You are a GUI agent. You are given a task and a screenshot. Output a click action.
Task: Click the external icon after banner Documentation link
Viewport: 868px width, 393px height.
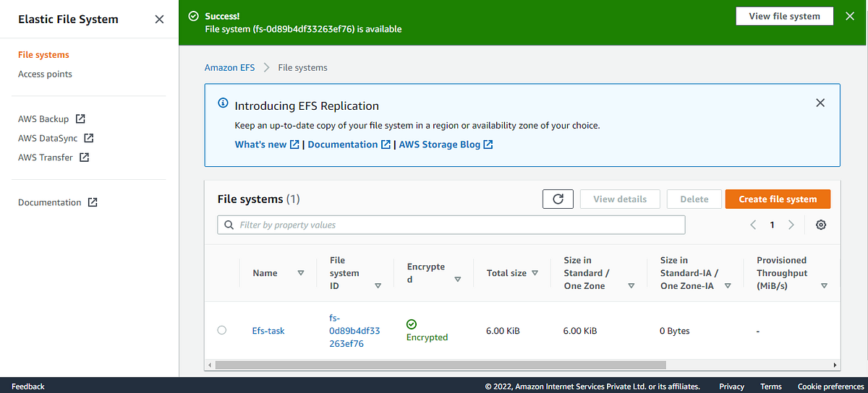coord(386,144)
